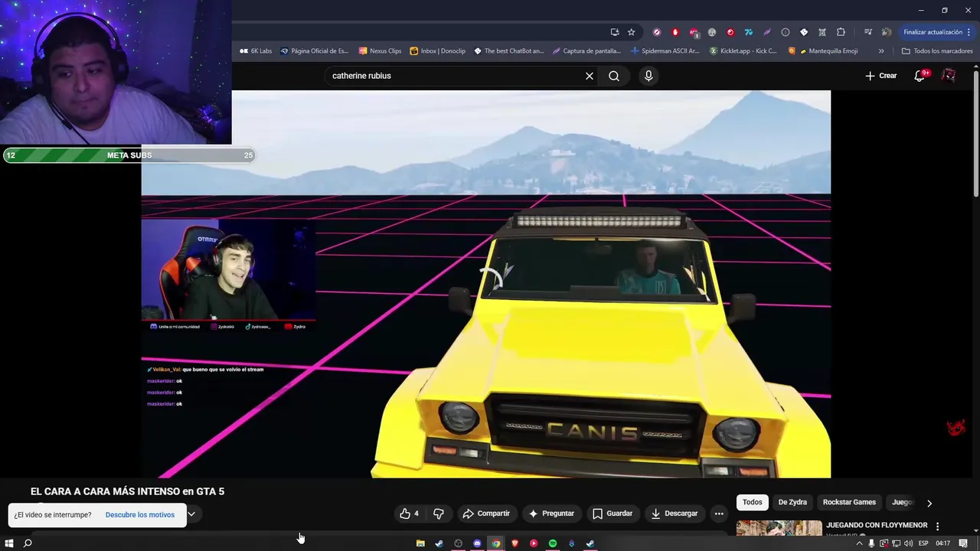Viewport: 980px width, 551px height.
Task: Select the Todos filter chip
Action: [x=753, y=502]
